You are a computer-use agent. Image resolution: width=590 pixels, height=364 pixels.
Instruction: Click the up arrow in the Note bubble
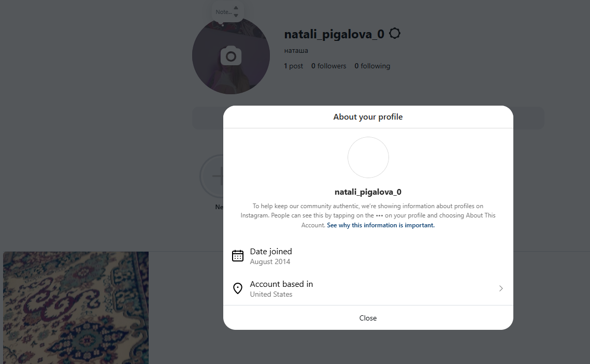[236, 8]
